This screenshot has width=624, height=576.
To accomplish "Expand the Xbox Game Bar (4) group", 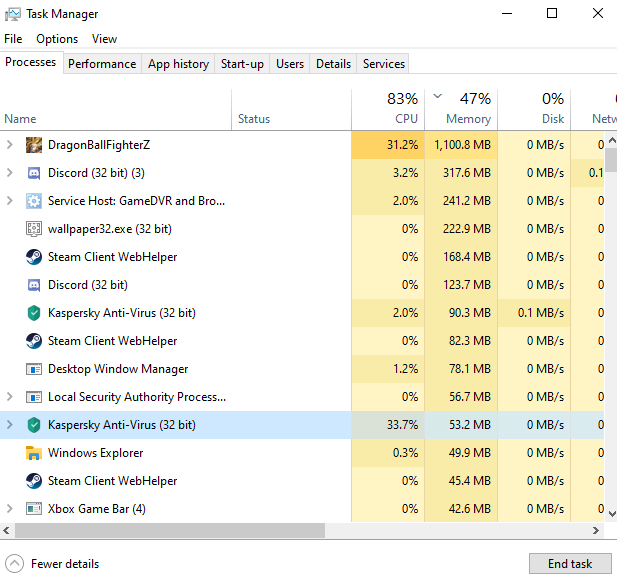I will pos(10,509).
